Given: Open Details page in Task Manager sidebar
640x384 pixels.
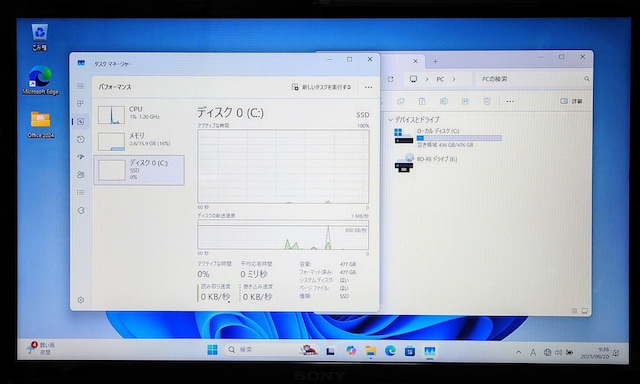Looking at the screenshot, I should 80,192.
